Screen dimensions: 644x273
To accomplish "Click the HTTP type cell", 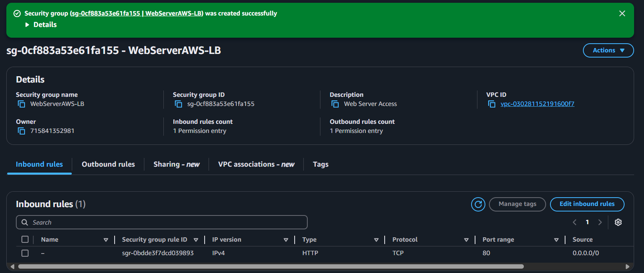I will click(310, 253).
